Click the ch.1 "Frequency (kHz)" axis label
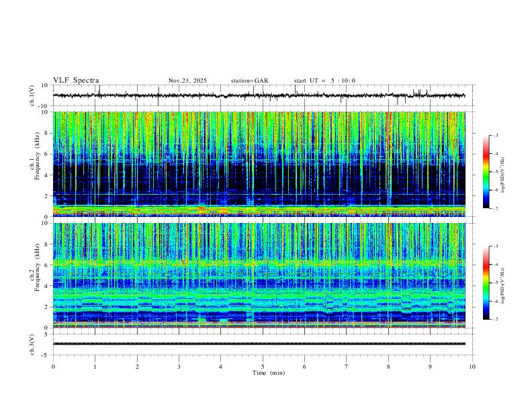 point(38,156)
